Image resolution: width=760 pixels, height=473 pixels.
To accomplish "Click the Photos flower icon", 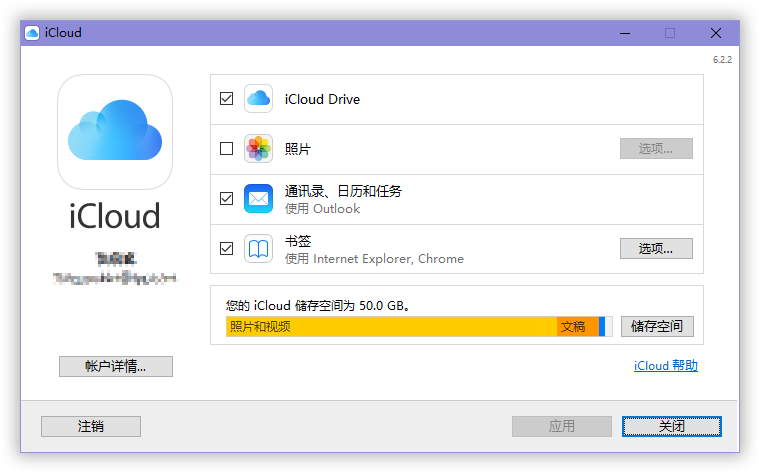I will 258,148.
